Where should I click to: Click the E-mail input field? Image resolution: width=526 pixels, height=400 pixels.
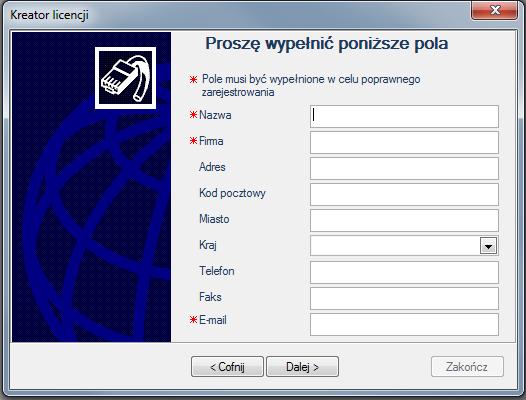coord(404,324)
